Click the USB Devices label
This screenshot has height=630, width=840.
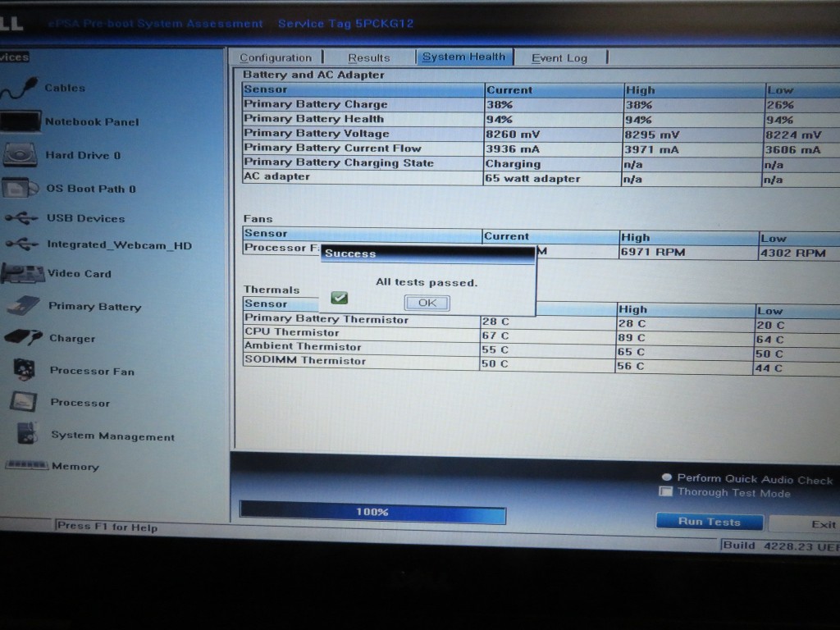click(x=85, y=218)
